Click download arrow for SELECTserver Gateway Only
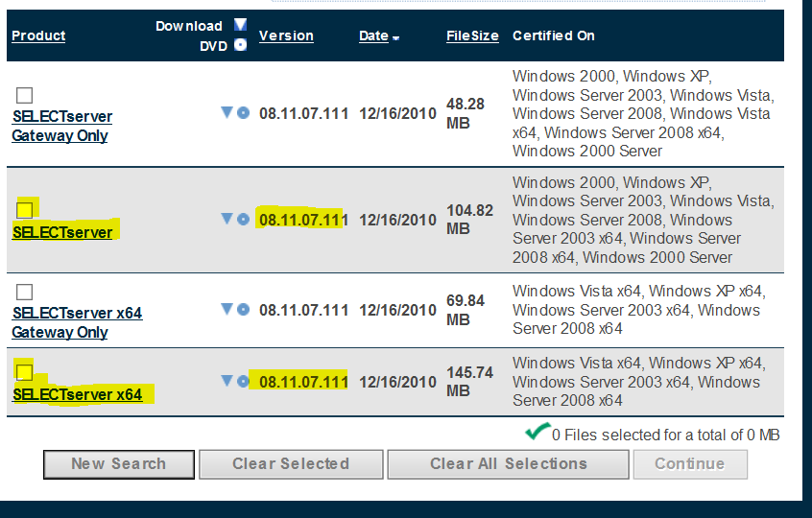 click(x=227, y=112)
